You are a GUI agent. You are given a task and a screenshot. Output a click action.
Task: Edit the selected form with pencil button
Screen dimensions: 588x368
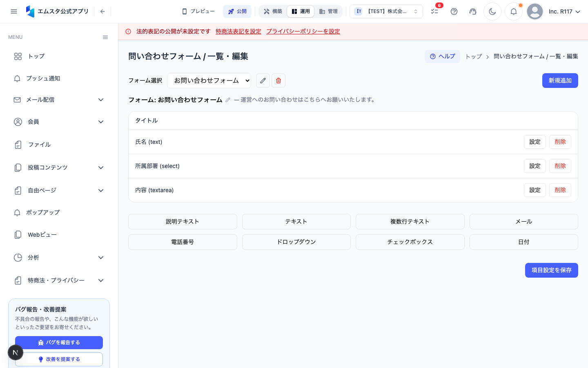point(263,81)
